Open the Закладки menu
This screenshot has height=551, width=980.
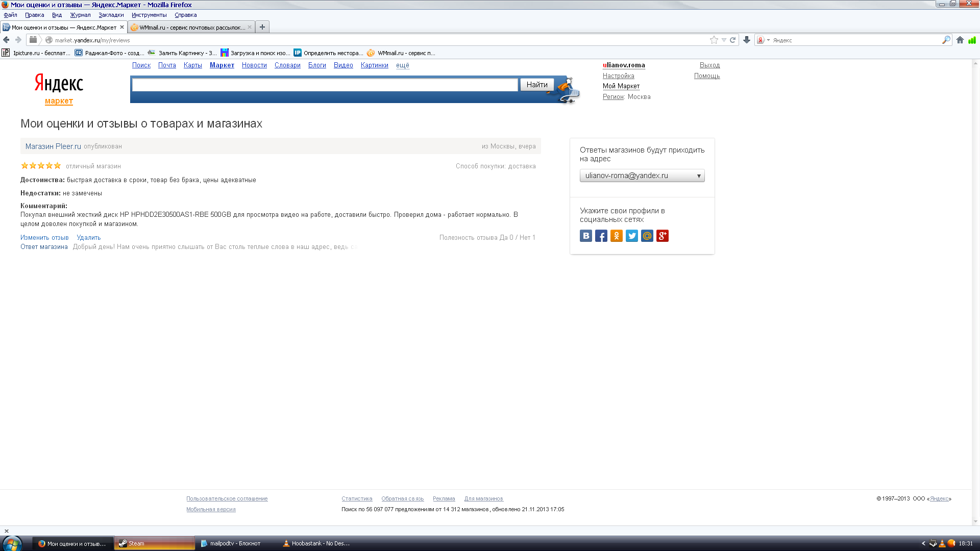[x=111, y=15]
